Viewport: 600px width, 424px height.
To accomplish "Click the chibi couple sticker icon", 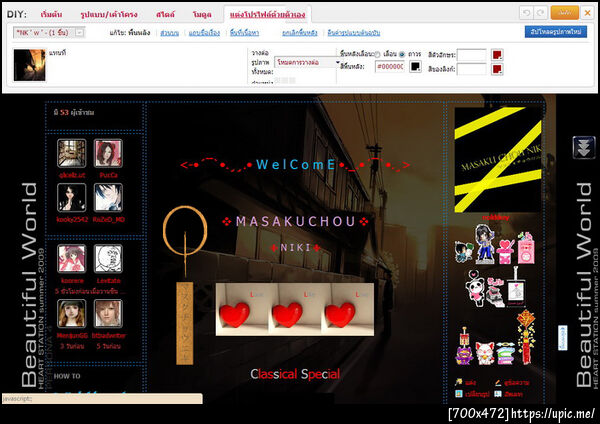I will click(x=464, y=252).
